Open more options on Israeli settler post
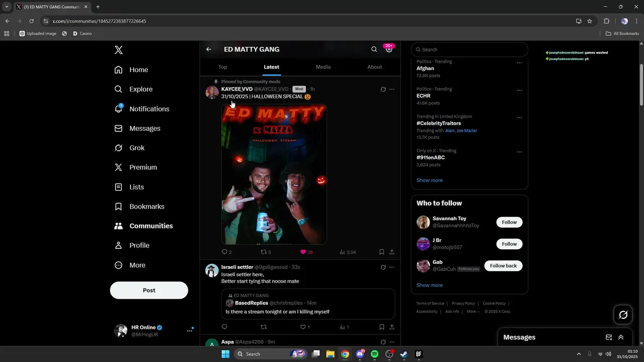This screenshot has width=644, height=362. 392,267
